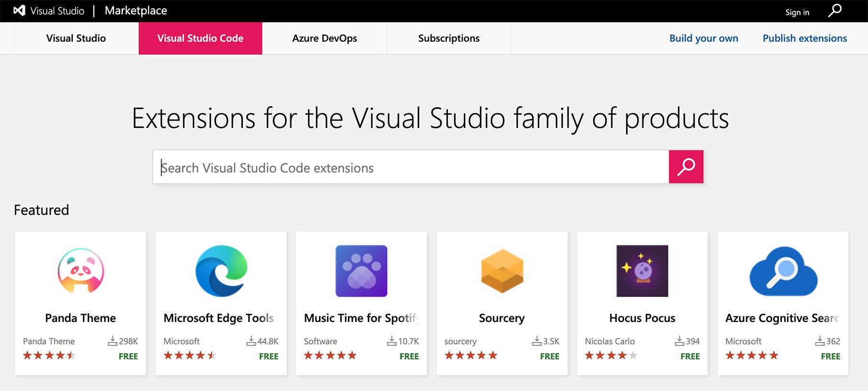Open the Music Time paw icon
This screenshot has height=391, width=868.
(x=361, y=271)
